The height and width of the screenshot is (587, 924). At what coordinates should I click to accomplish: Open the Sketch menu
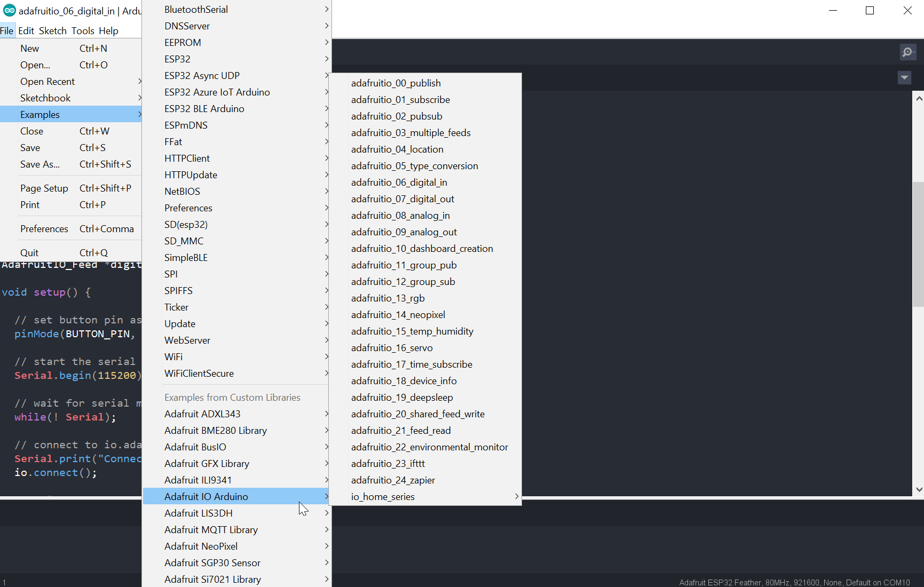(53, 31)
